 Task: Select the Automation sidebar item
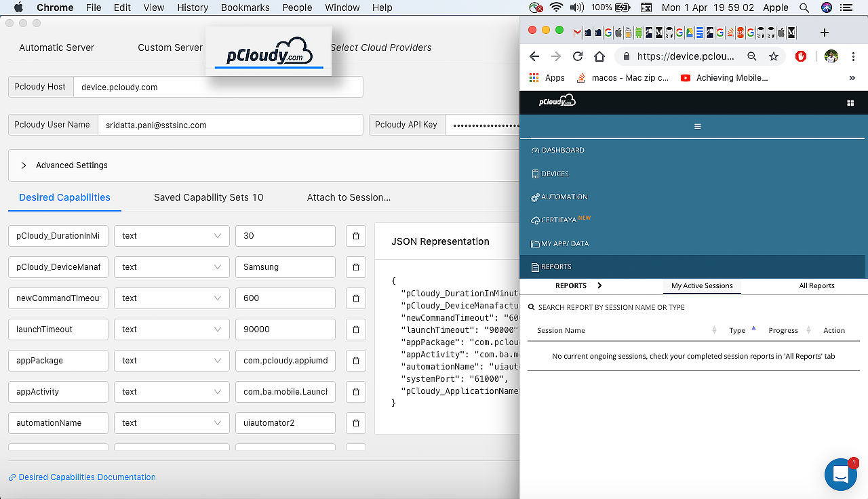point(564,197)
